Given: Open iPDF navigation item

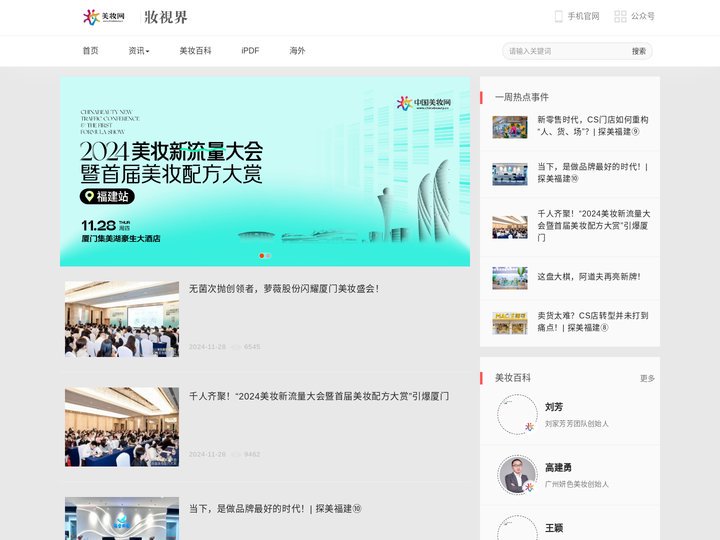Looking at the screenshot, I should 250,51.
